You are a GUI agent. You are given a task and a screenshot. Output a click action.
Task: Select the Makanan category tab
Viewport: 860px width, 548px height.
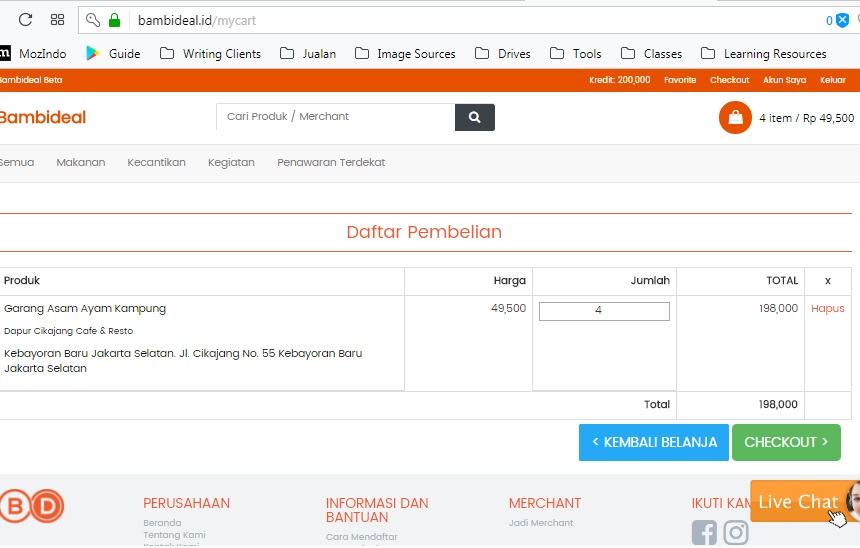click(x=81, y=162)
